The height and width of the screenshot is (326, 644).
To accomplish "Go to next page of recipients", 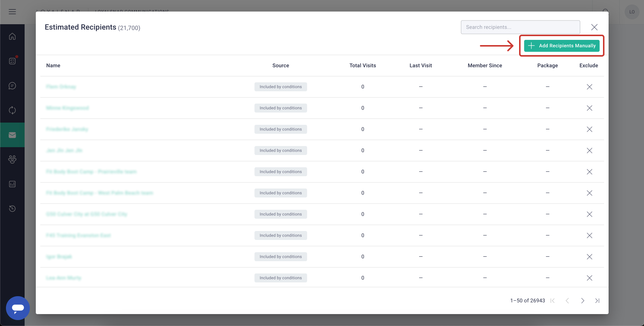I will pyautogui.click(x=582, y=301).
